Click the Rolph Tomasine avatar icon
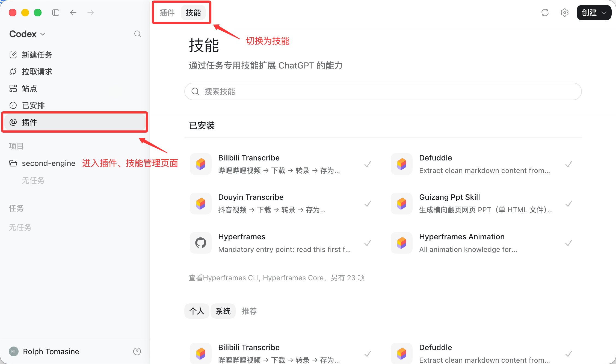Screen dimensions: 616x364 14,351
